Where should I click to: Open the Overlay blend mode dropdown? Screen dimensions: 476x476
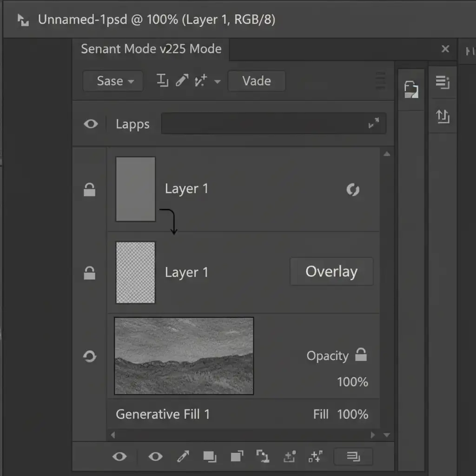[331, 271]
